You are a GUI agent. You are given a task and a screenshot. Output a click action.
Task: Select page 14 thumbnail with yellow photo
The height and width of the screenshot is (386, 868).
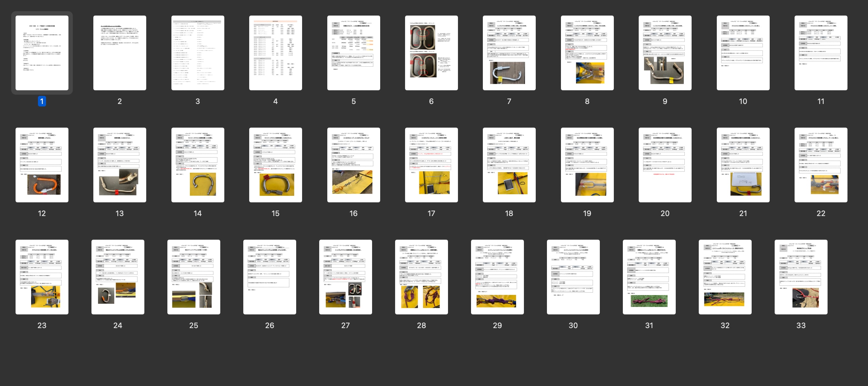coord(198,164)
